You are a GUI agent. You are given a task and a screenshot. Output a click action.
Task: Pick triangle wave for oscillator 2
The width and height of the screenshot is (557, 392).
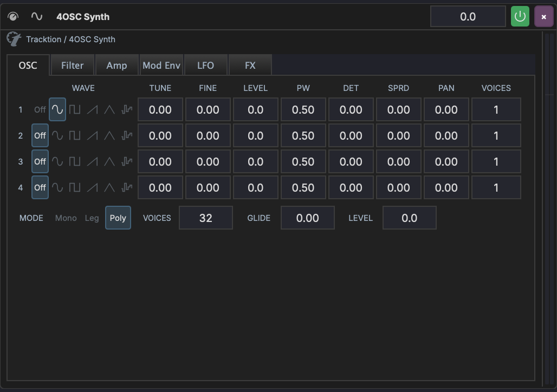coord(109,135)
